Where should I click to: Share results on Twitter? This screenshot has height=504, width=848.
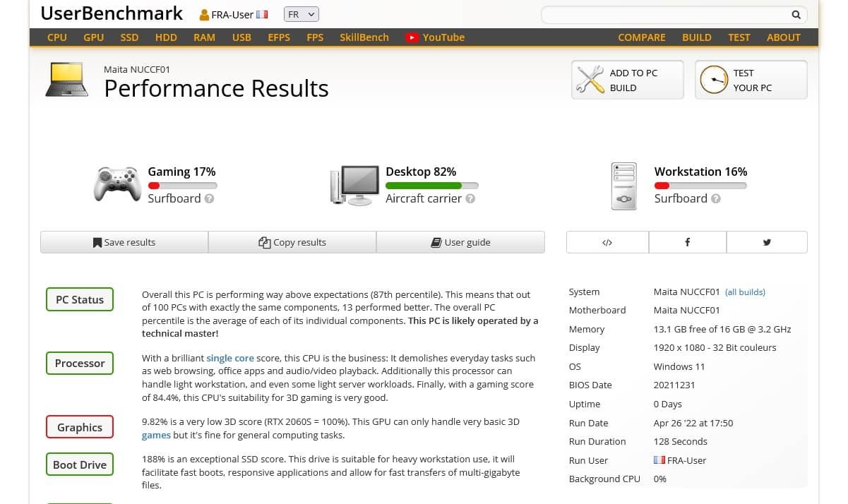[767, 242]
